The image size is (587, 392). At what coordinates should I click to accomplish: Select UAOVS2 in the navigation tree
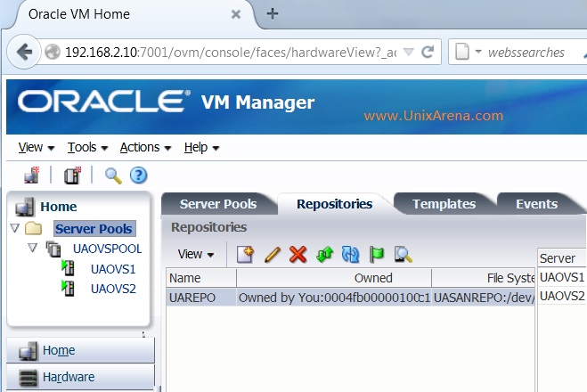click(113, 289)
